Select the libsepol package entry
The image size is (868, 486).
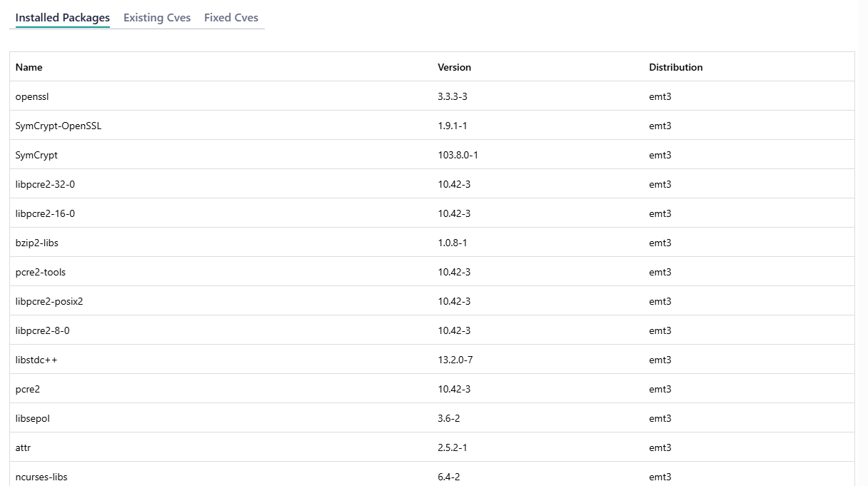coord(32,418)
